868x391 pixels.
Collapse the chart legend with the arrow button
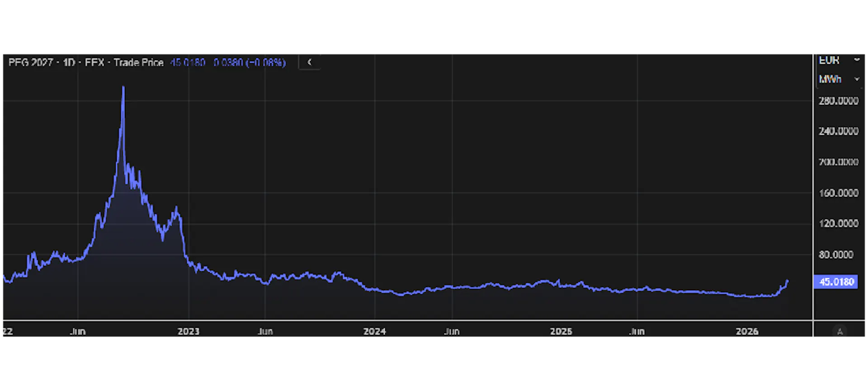tap(310, 62)
